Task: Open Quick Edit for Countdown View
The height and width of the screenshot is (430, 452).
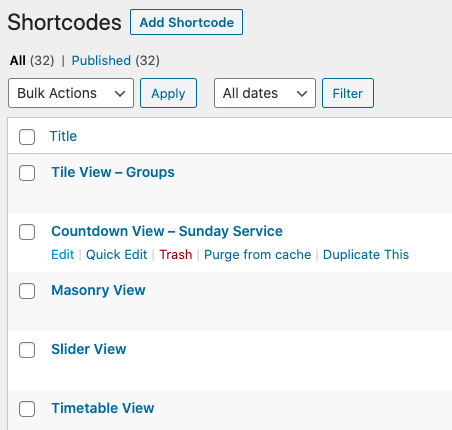Action: (116, 255)
